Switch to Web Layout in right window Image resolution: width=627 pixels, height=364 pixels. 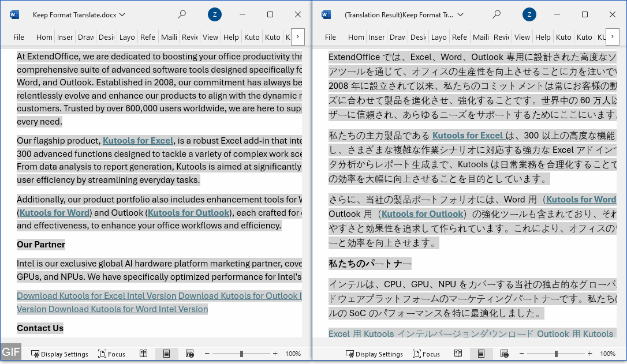(505, 354)
